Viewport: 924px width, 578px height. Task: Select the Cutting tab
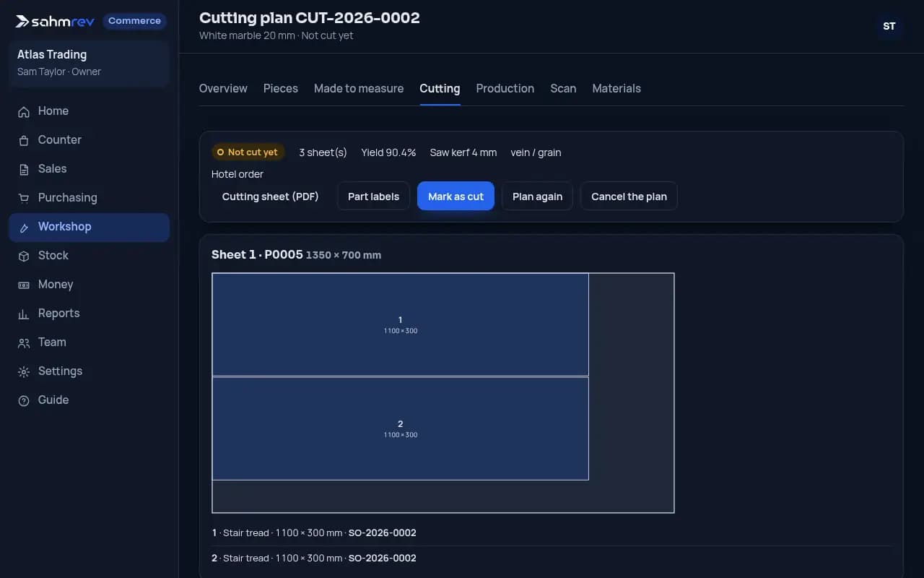coord(440,88)
